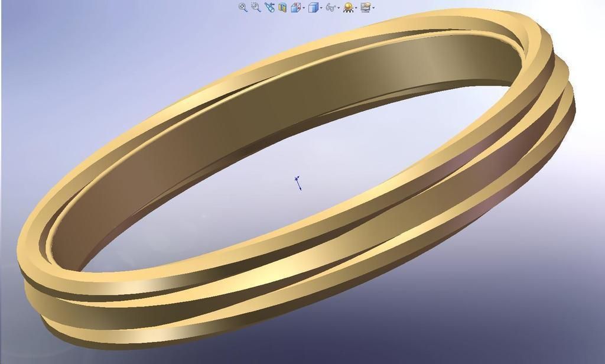Click the Hide/Show Items glasses icon
This screenshot has width=605, height=364.
click(331, 7)
